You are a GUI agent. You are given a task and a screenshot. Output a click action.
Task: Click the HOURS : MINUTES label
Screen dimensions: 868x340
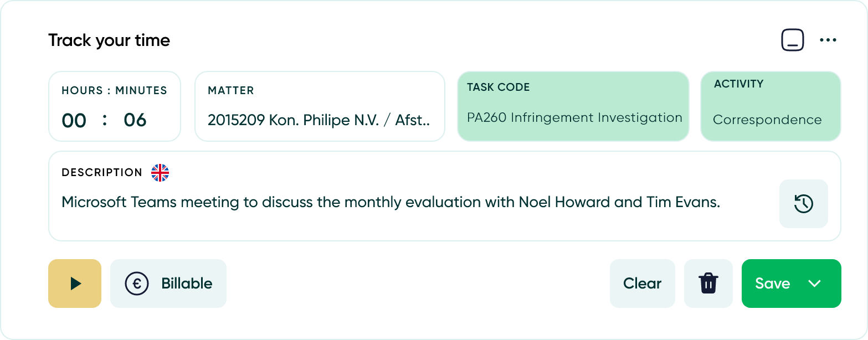tap(114, 91)
